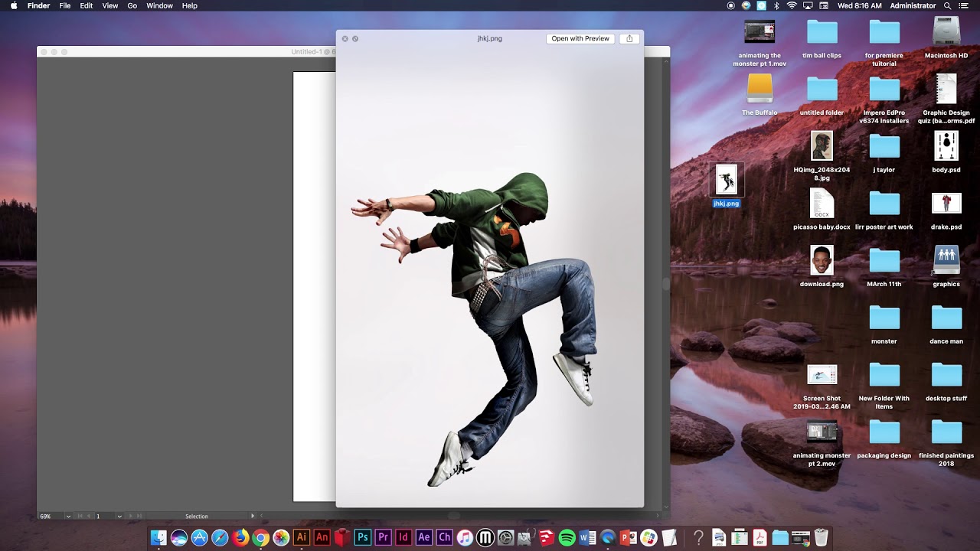Open the Spotlight search magnifier icon
Screen dimensions: 980x551
point(948,5)
